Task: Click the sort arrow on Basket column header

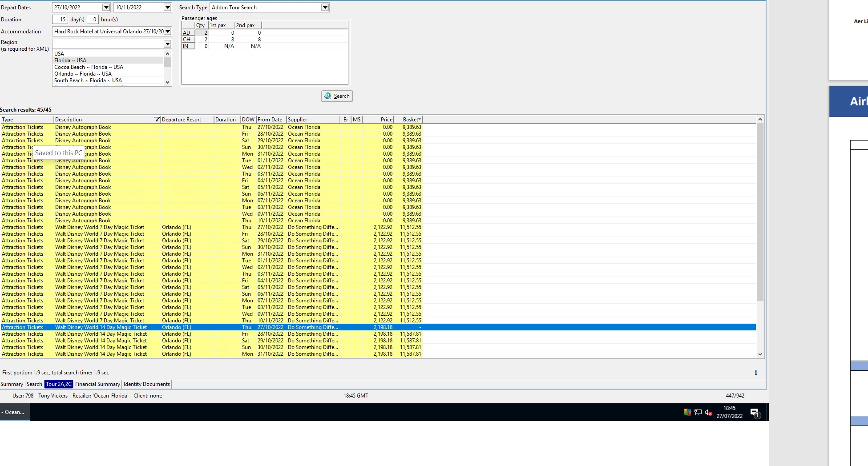Action: [420, 119]
